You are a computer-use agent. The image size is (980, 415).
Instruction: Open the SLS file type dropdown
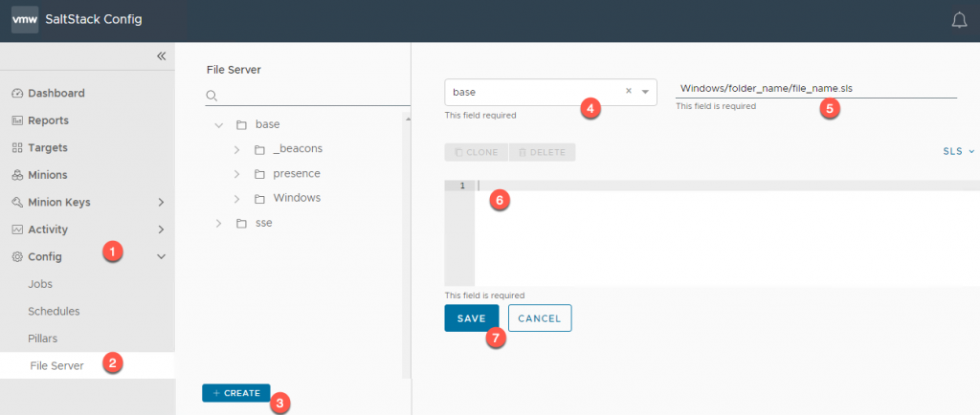[x=959, y=152]
